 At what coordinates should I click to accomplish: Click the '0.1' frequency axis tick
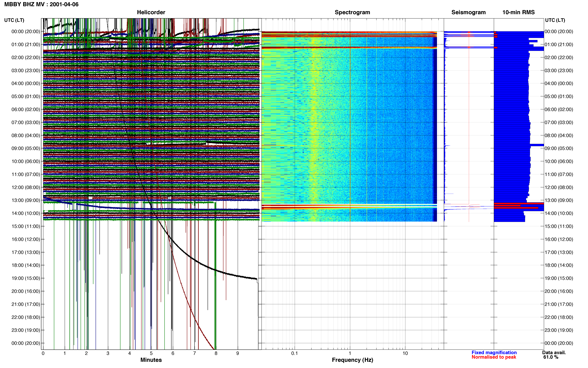(295, 353)
